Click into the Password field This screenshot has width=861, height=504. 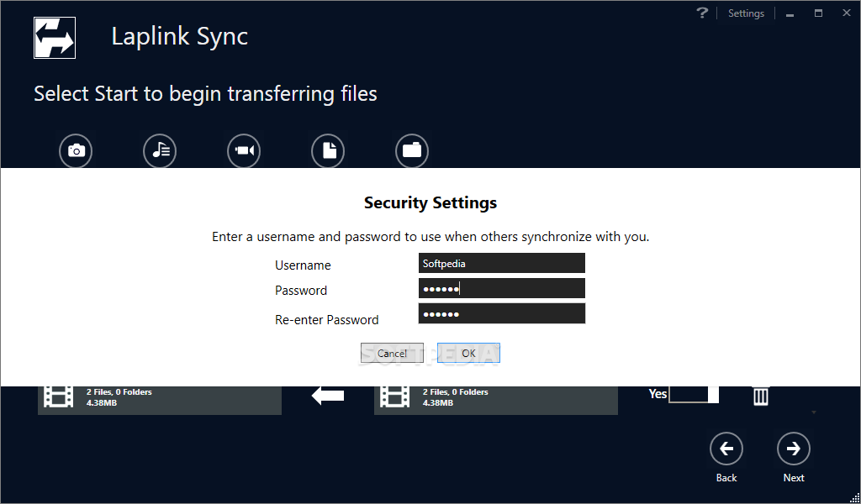tap(501, 289)
